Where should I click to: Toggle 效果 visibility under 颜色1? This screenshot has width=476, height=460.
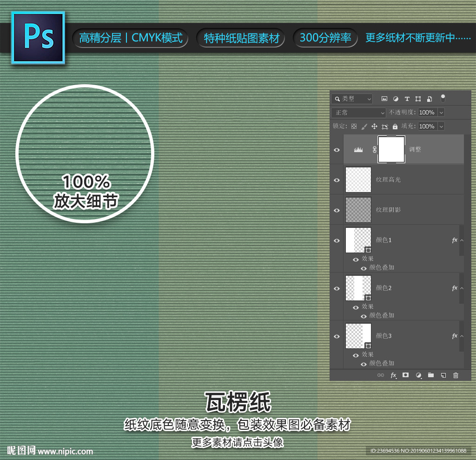[356, 260]
